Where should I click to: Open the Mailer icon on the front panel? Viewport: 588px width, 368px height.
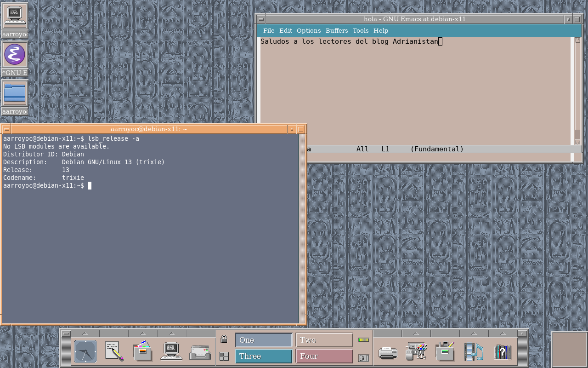[200, 352]
